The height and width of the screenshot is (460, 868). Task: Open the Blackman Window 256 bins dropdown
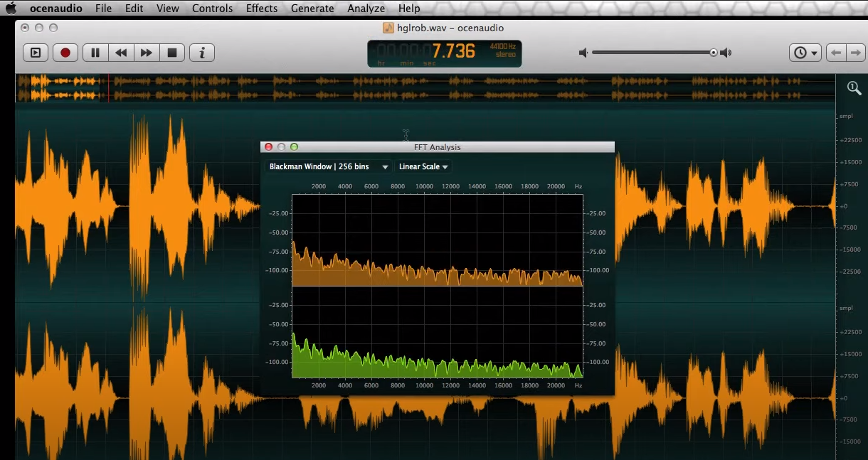click(x=328, y=166)
